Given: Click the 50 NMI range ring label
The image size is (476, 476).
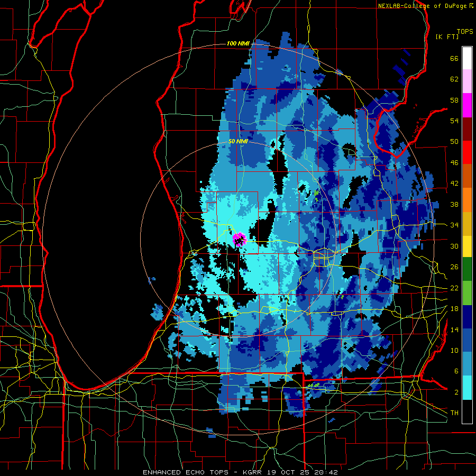Looking at the screenshot, I should (239, 141).
